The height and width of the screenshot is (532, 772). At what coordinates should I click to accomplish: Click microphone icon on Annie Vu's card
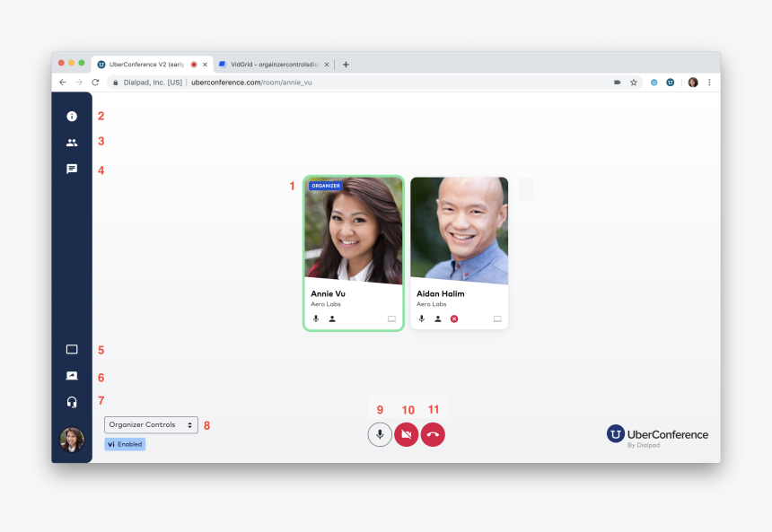point(316,318)
